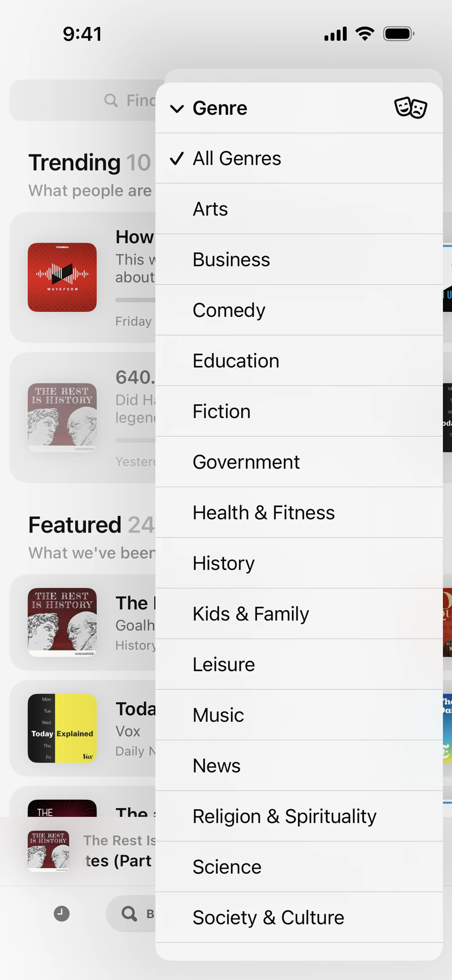Choose Religion & Spirituality genre
This screenshot has height=980, width=452.
tap(284, 816)
